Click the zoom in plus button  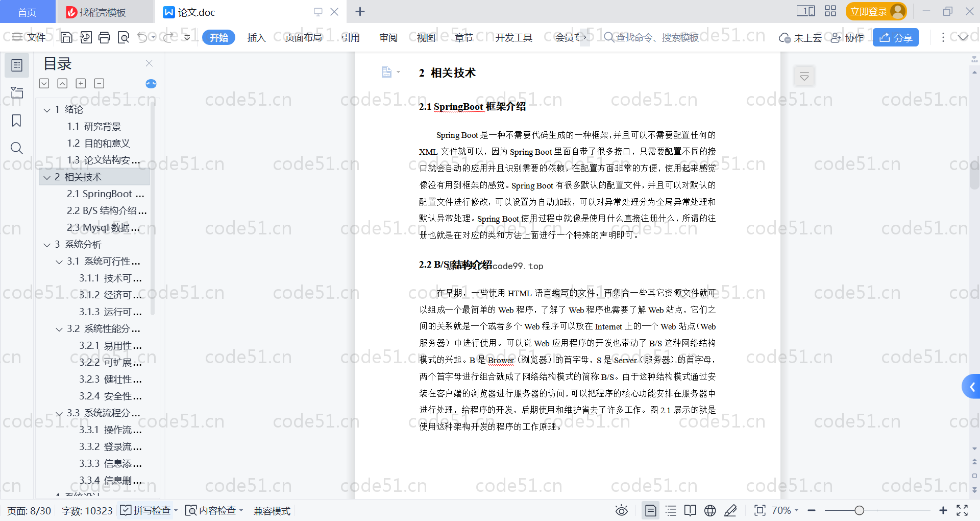click(943, 510)
